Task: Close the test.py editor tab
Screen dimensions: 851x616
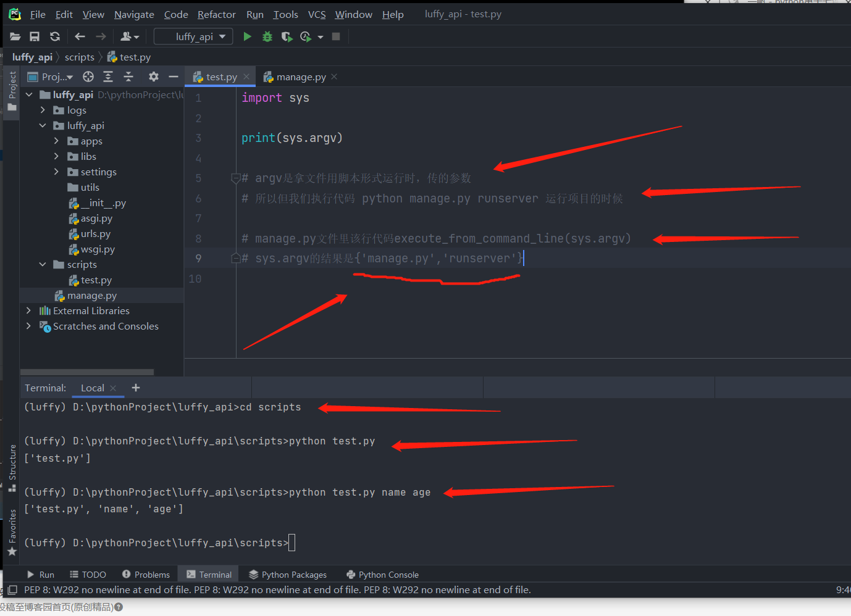Action: point(246,77)
